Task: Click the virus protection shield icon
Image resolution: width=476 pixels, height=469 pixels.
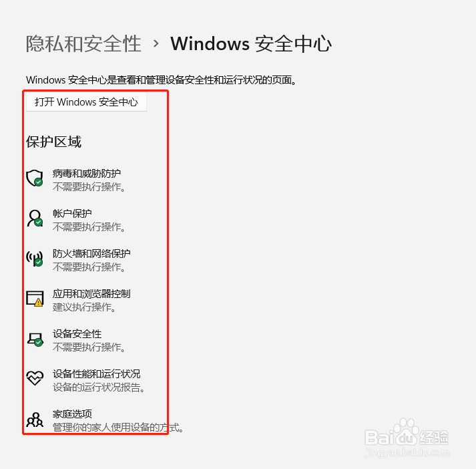Action: pyautogui.click(x=35, y=178)
